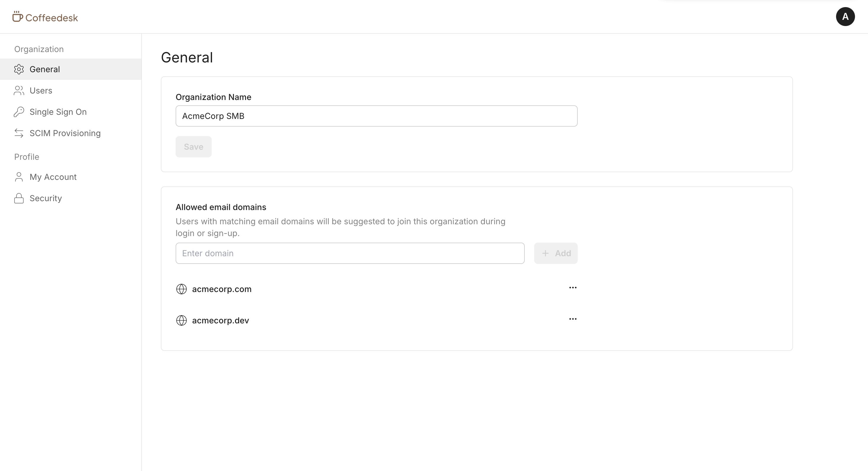Focus the Organization Name field
The width and height of the screenshot is (868, 471).
click(376, 116)
